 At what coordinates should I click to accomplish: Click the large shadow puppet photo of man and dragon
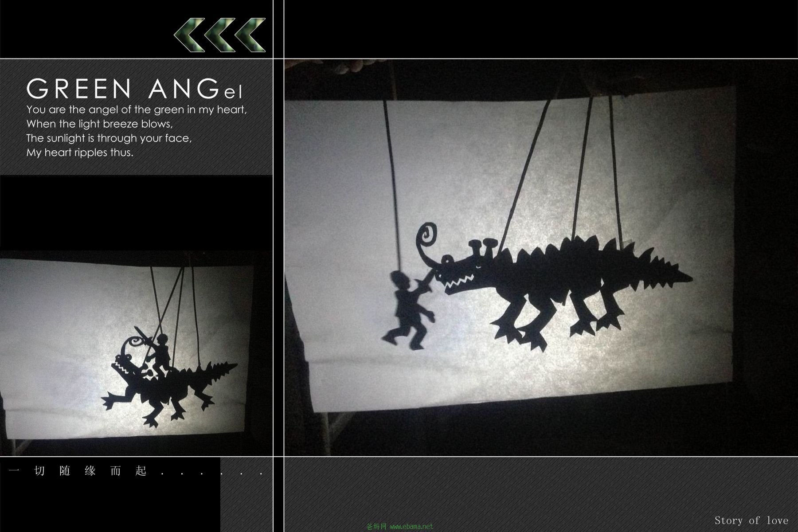tap(541, 257)
